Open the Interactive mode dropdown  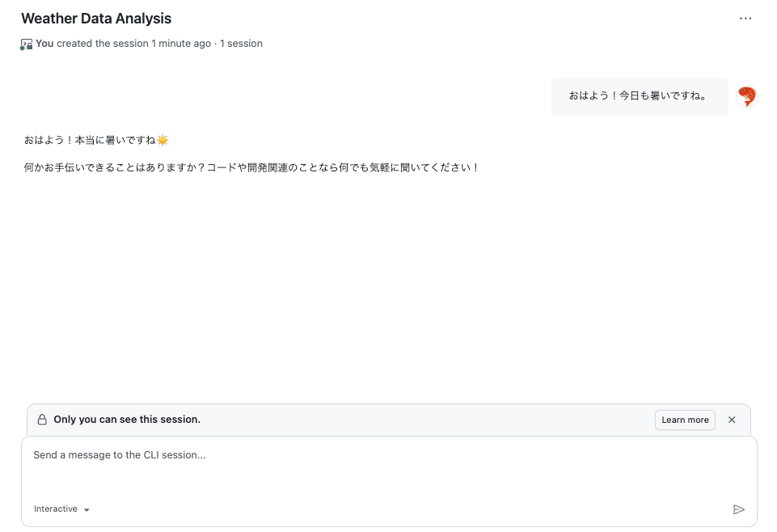click(x=61, y=509)
